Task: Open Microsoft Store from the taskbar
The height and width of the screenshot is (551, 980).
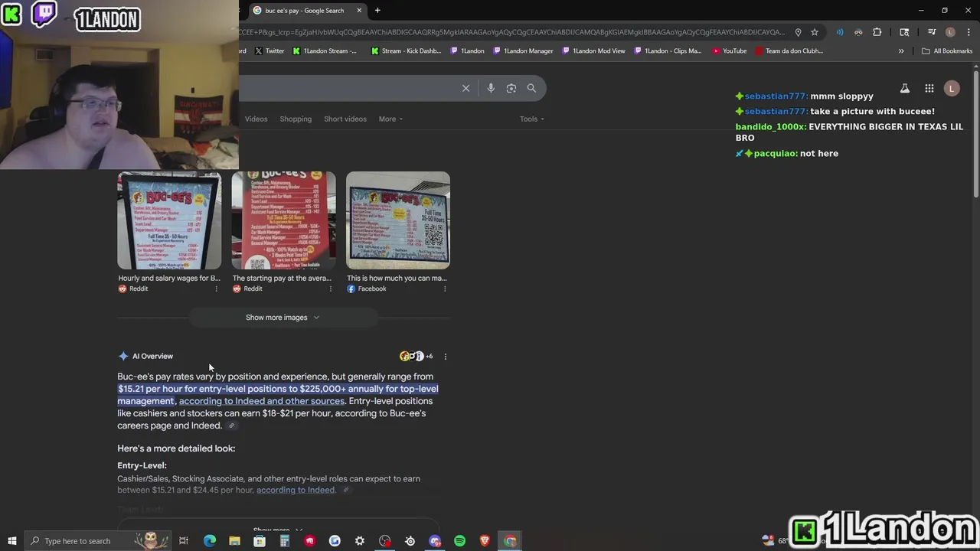Action: point(260,541)
